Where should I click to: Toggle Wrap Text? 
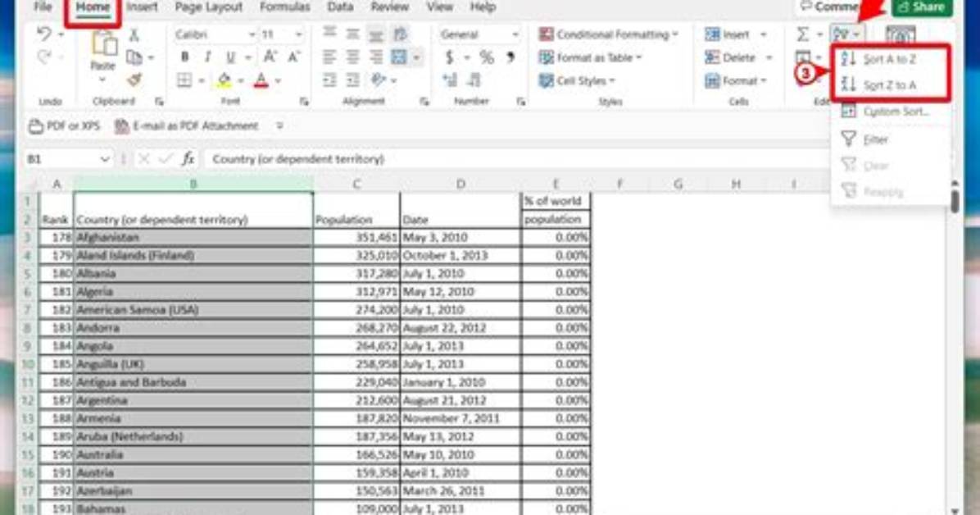400,34
